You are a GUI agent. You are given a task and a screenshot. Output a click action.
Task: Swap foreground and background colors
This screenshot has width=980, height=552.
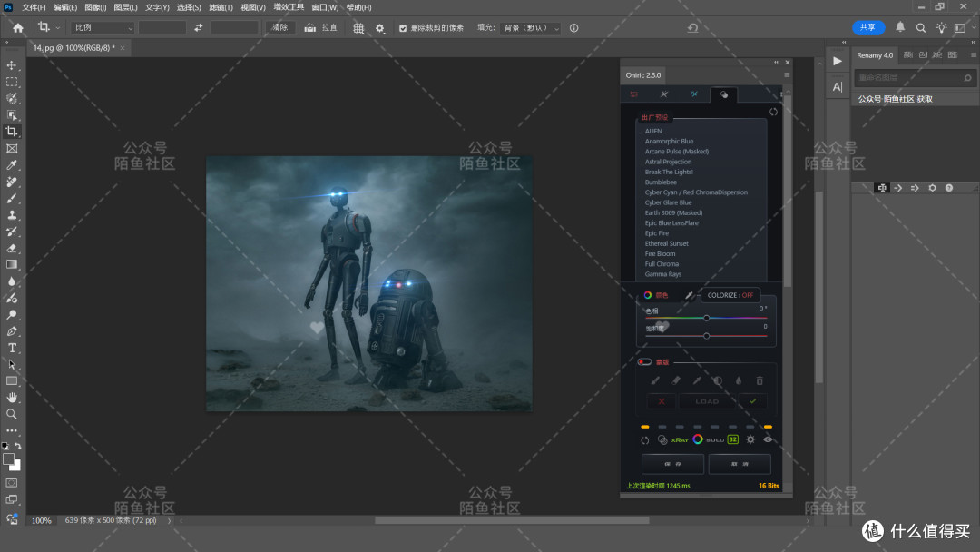click(x=18, y=446)
